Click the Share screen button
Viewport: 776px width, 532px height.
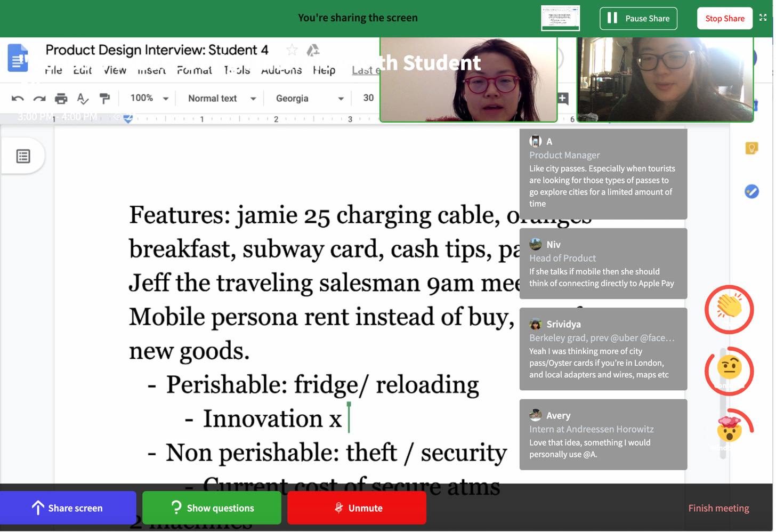[x=68, y=507]
